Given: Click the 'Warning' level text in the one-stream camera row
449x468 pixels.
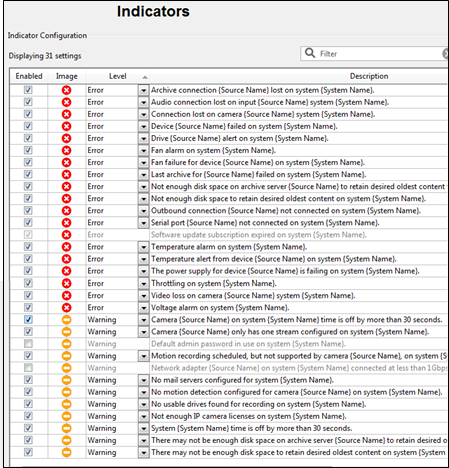Looking at the screenshot, I should click(x=102, y=332).
